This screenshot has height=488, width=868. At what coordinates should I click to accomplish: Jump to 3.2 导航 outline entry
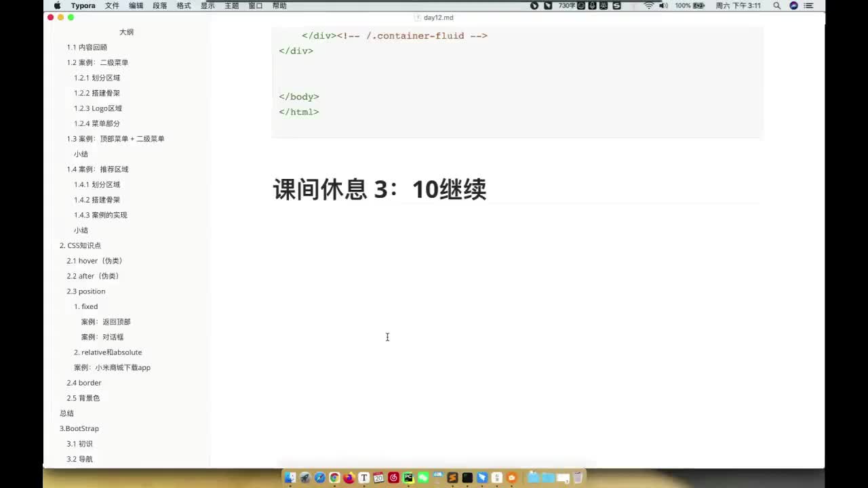79,459
